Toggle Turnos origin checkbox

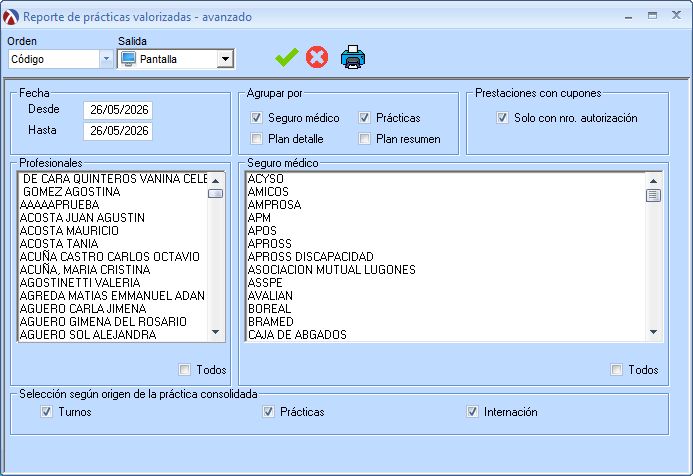coord(46,411)
